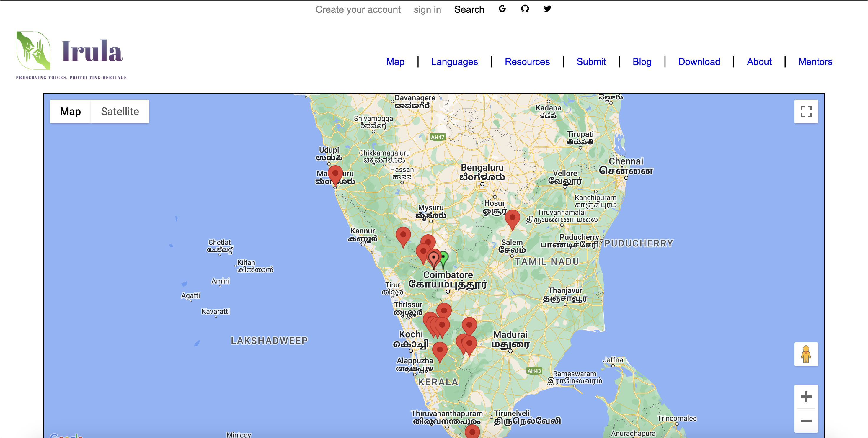
Task: Click the green map marker near Coimbatore
Action: tap(444, 257)
